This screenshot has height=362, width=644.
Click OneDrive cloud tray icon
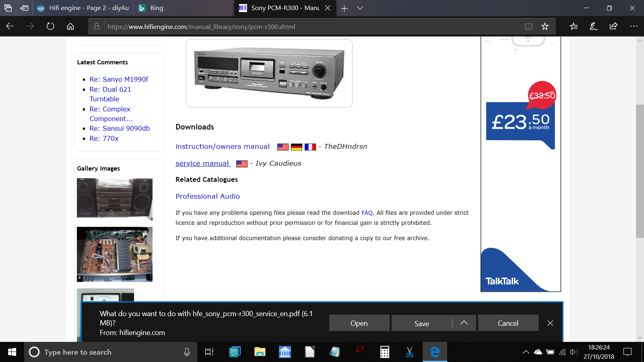coord(538,352)
